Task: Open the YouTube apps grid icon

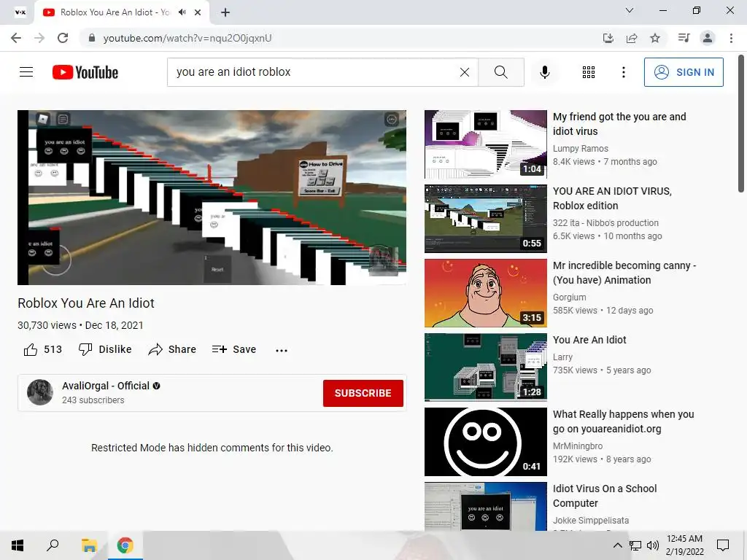Action: [589, 72]
